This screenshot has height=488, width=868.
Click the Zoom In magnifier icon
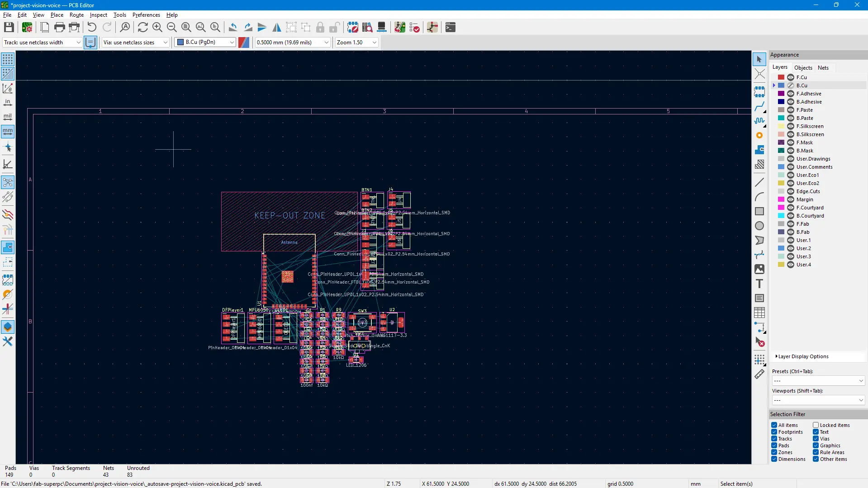(157, 28)
